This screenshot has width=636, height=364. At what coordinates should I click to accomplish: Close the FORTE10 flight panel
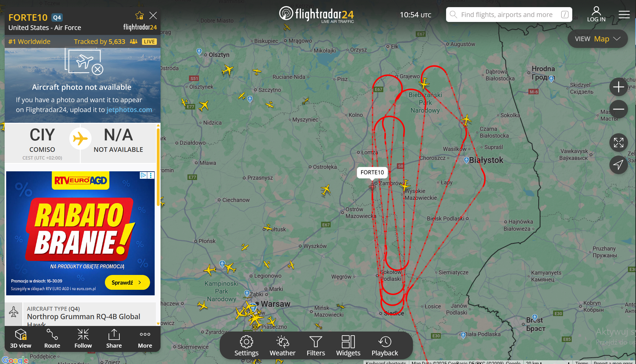pyautogui.click(x=153, y=15)
